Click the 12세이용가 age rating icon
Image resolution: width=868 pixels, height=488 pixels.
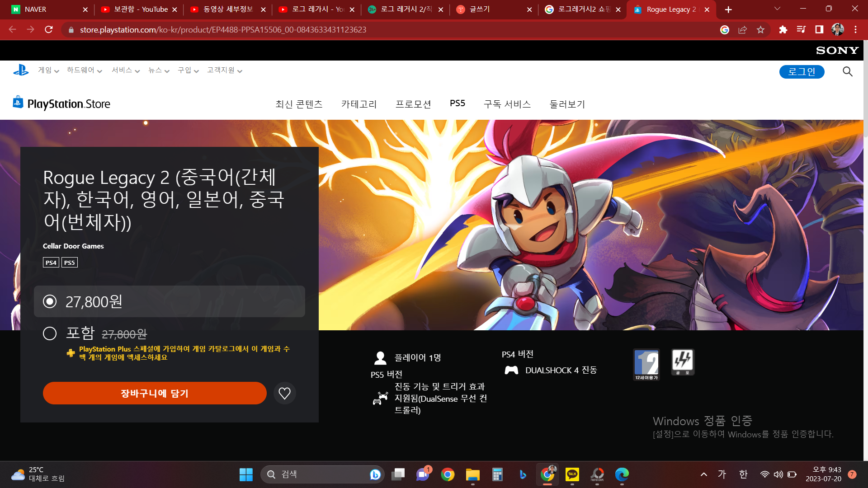[646, 365]
